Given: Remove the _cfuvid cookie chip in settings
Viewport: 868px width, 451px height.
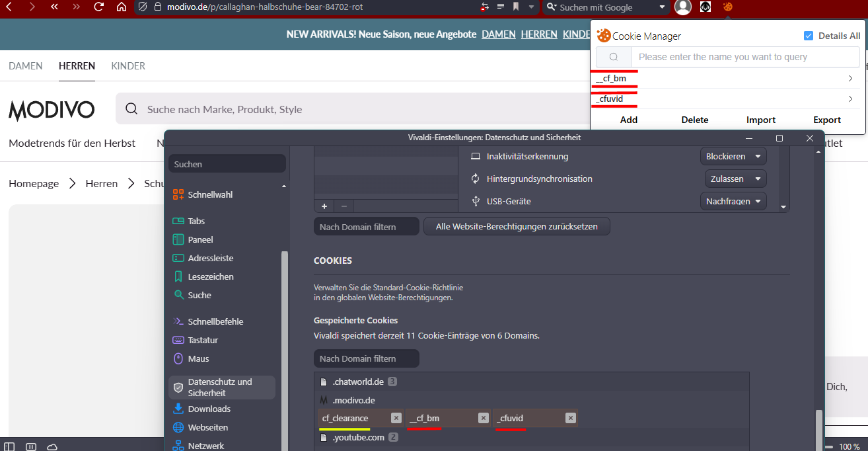Looking at the screenshot, I should point(570,418).
